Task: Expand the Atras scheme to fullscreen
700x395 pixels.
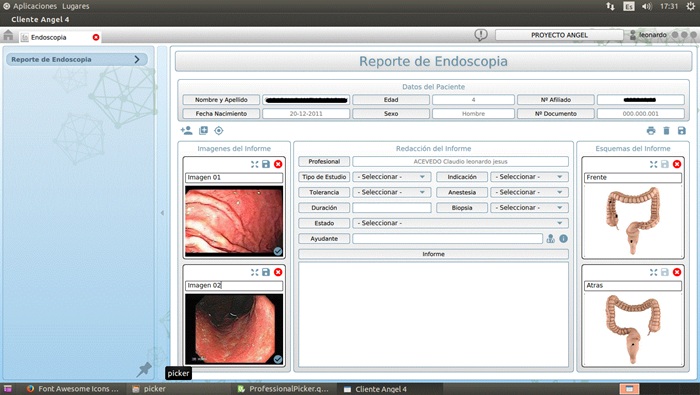Action: pos(654,272)
